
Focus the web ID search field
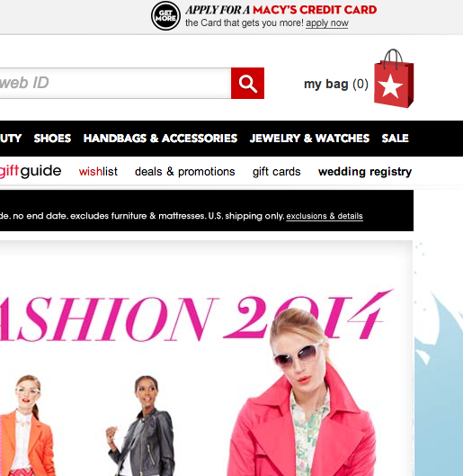(115, 83)
